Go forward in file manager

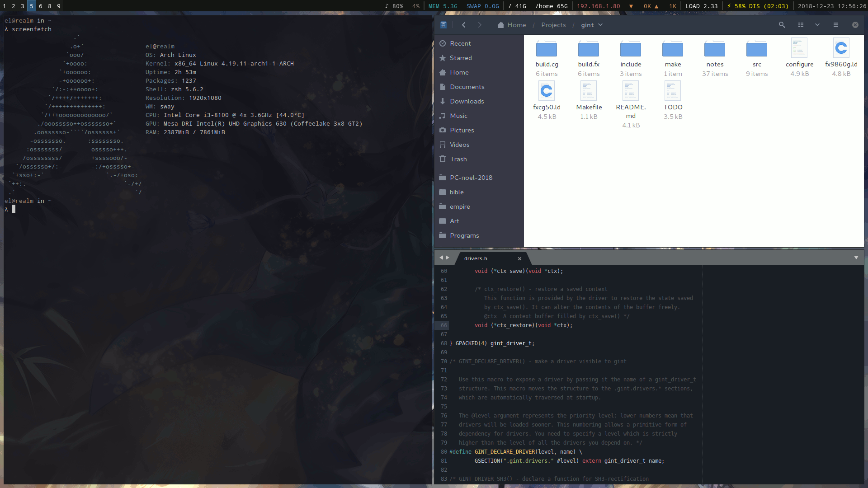coord(480,25)
